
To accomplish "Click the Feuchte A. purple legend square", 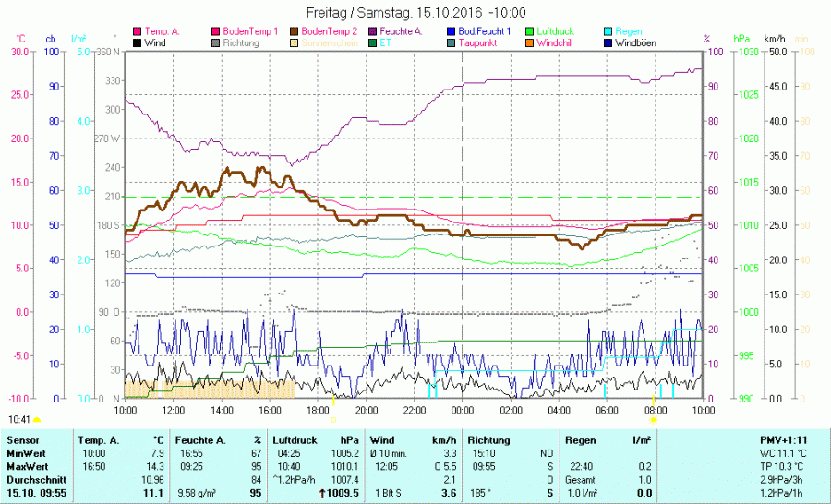I will (373, 31).
